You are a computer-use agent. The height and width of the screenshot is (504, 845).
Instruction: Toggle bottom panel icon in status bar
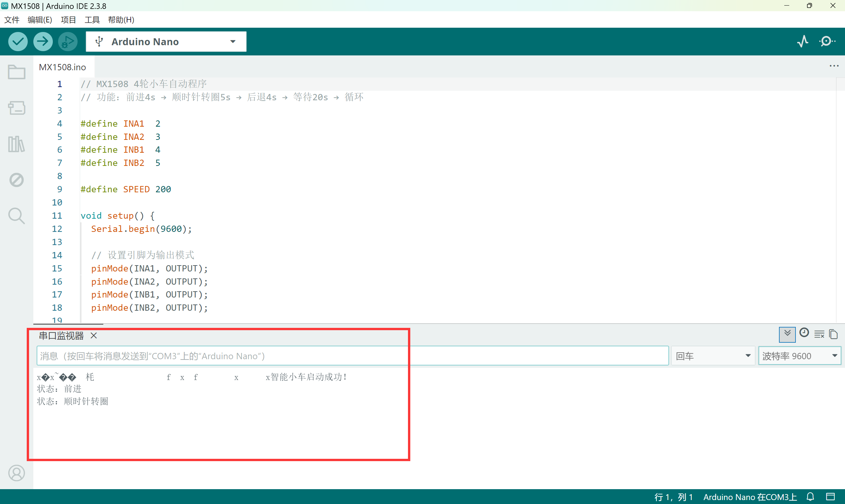pos(830,496)
